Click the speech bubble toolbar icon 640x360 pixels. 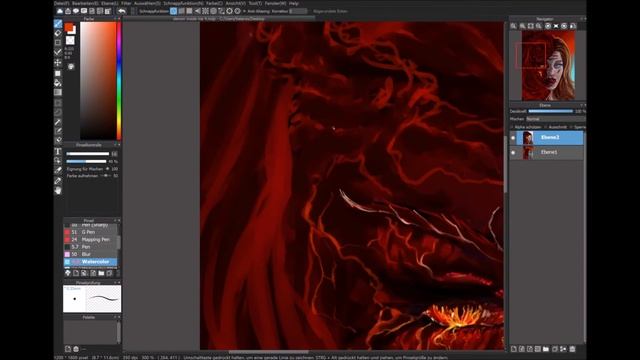coord(76,11)
